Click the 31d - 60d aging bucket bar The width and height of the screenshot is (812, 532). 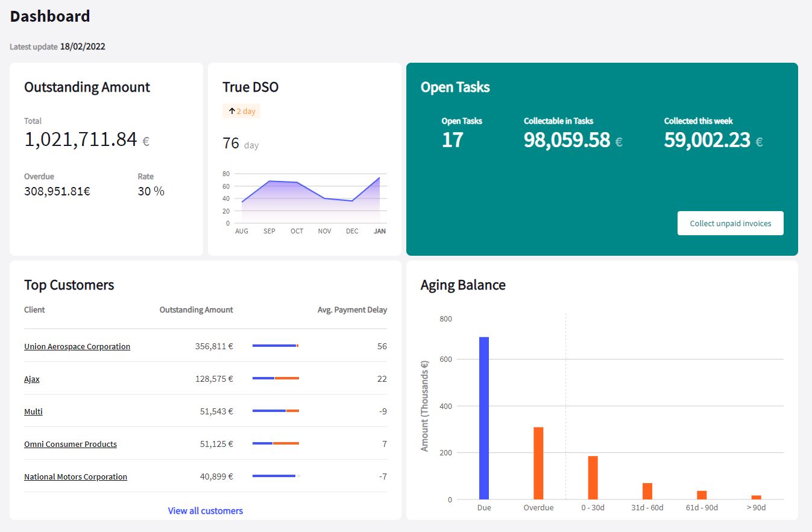(x=647, y=492)
